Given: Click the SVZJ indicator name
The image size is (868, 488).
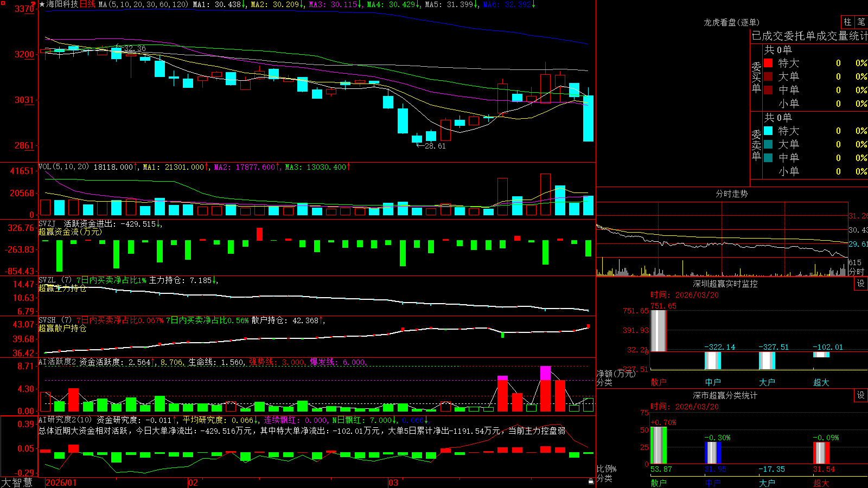Looking at the screenshot, I should pos(47,223).
